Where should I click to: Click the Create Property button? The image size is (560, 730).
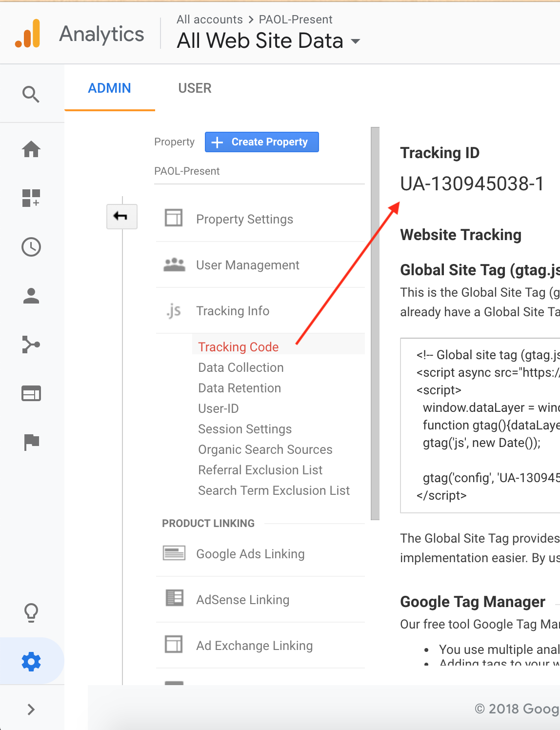(x=262, y=142)
